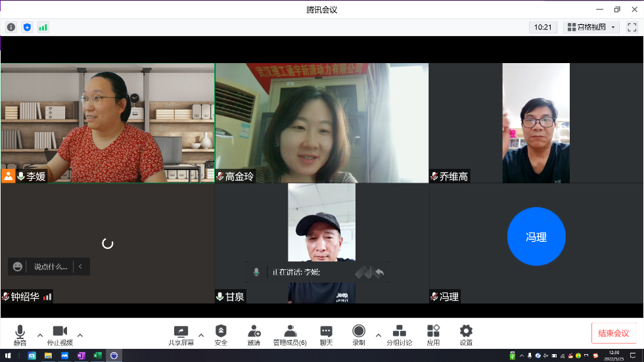Open the Chat (聊天) panel

(326, 334)
